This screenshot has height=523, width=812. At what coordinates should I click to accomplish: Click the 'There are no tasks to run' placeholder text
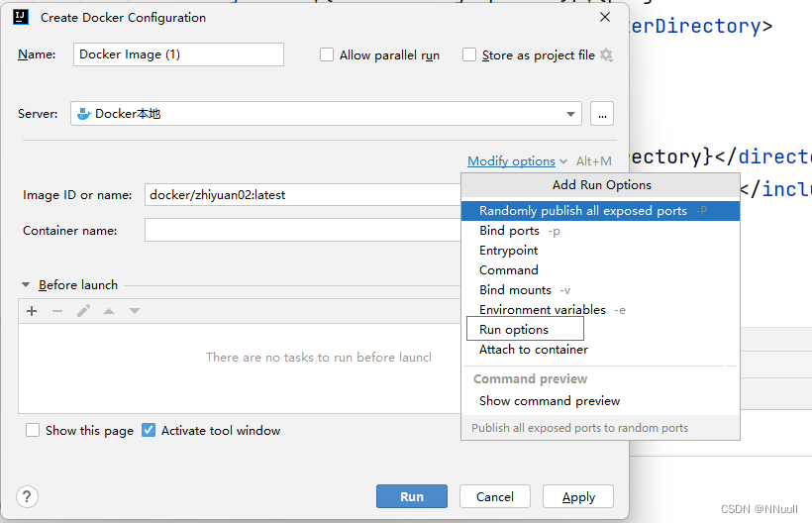319,357
